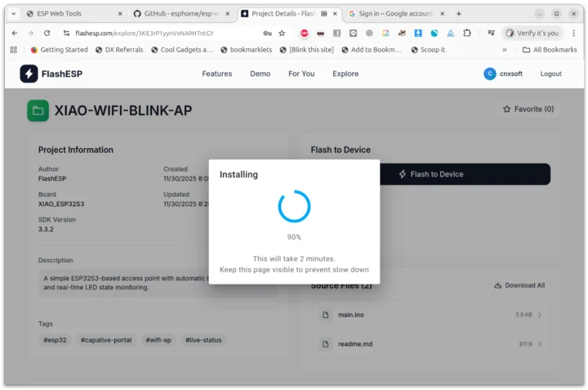
Task: Open the Explore navigation link
Action: 345,74
